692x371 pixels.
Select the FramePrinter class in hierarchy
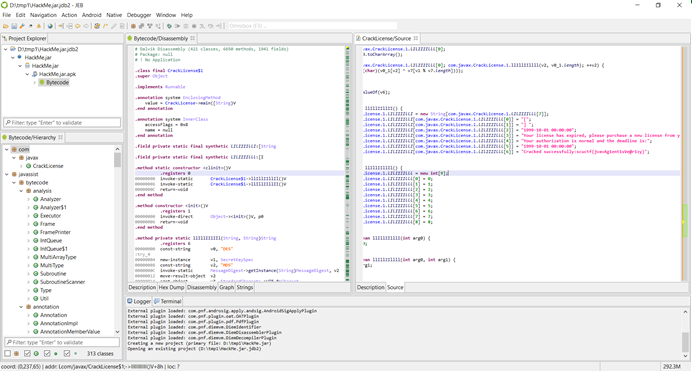coord(55,232)
